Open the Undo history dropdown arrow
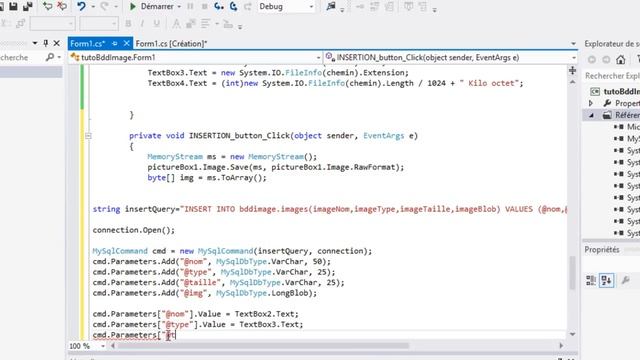 (93, 7)
